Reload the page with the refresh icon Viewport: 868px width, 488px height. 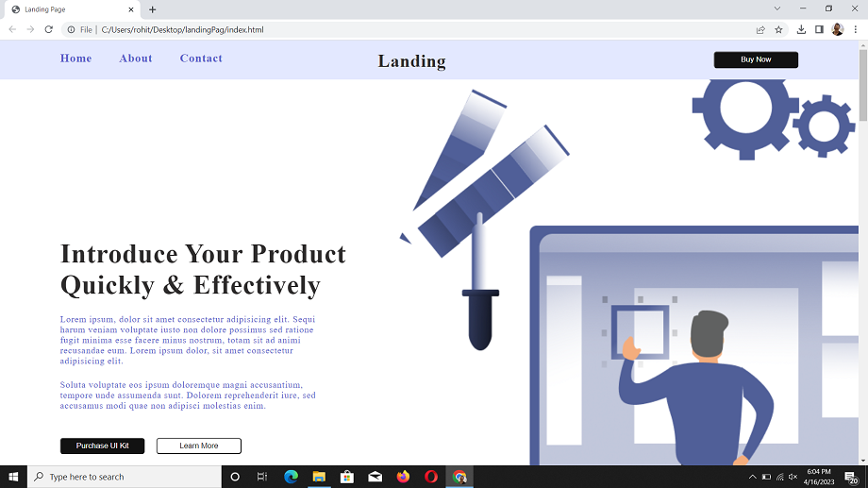[x=48, y=29]
